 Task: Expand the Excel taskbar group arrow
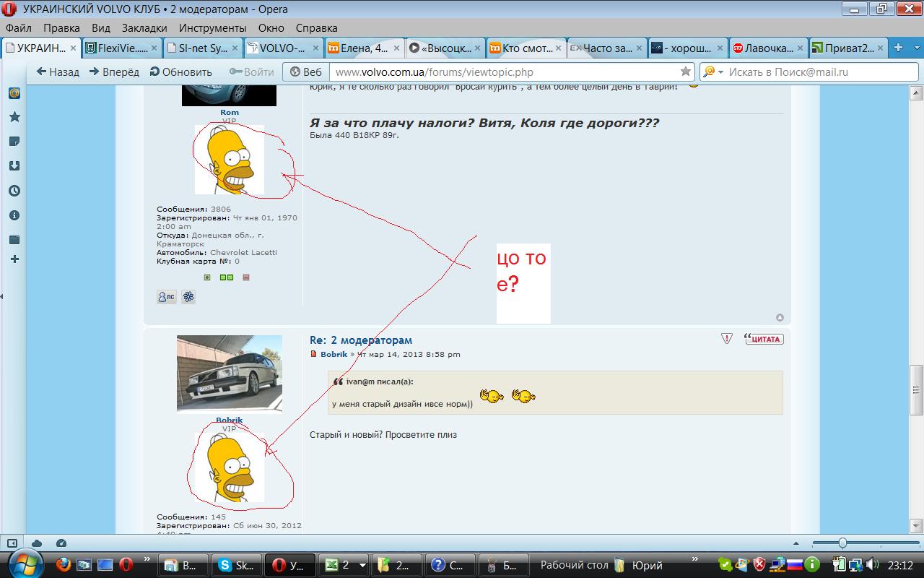(x=362, y=566)
